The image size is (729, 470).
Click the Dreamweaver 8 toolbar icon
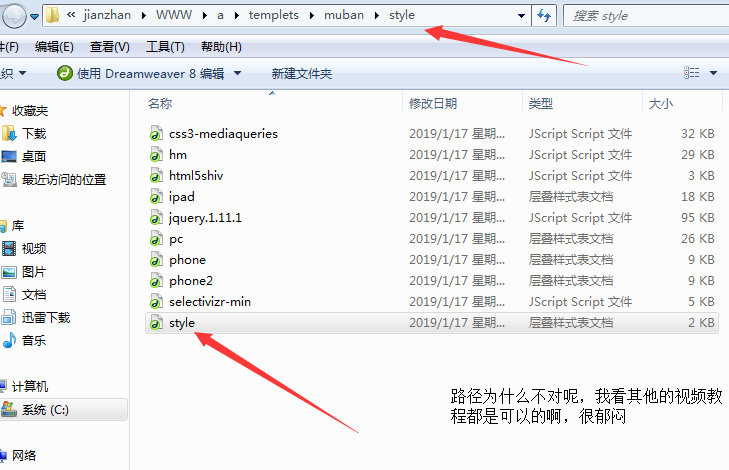(65, 73)
